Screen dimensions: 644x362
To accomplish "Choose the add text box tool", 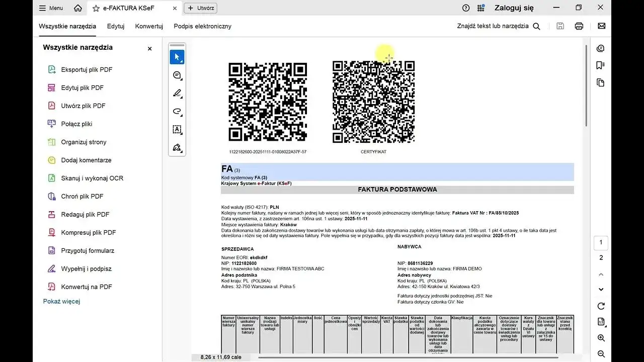I will [177, 130].
